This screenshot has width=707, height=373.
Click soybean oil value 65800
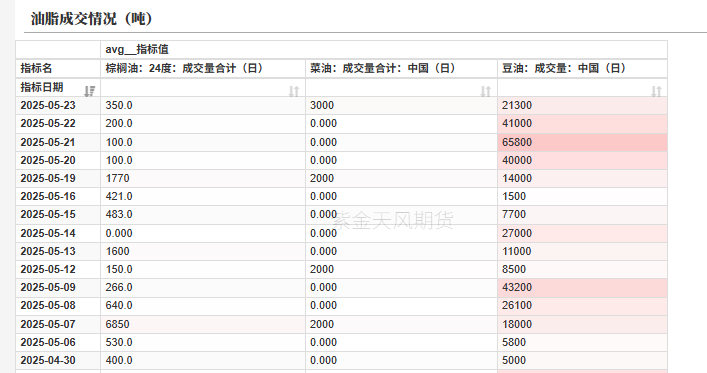pos(517,143)
